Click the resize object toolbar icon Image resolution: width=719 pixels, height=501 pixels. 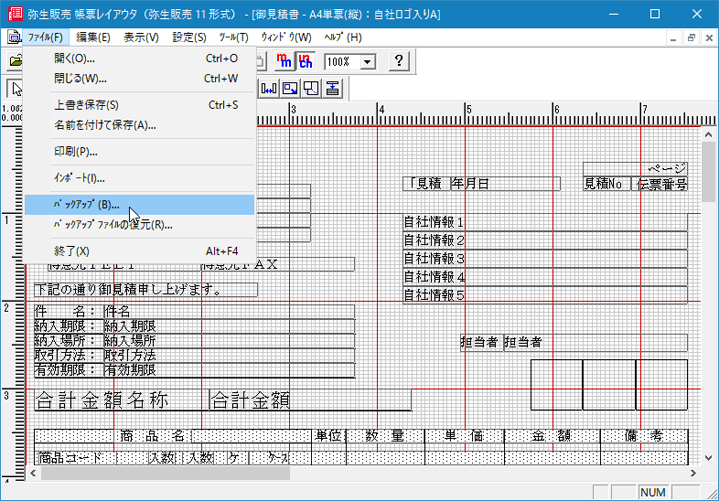pyautogui.click(x=290, y=88)
